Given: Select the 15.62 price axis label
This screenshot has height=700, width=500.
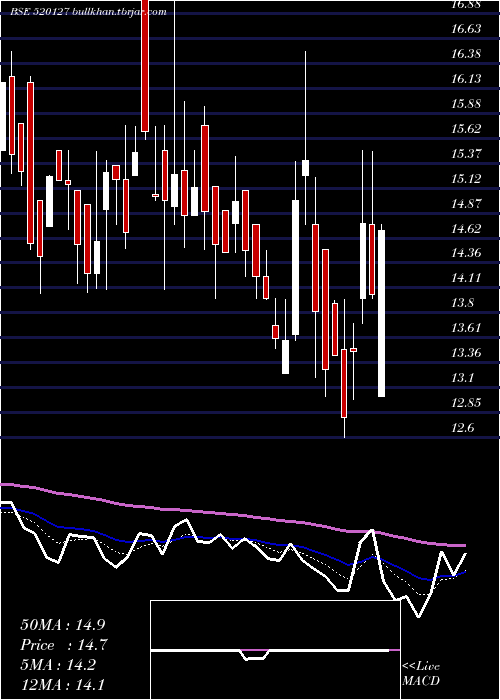Looking at the screenshot, I should (466, 129).
